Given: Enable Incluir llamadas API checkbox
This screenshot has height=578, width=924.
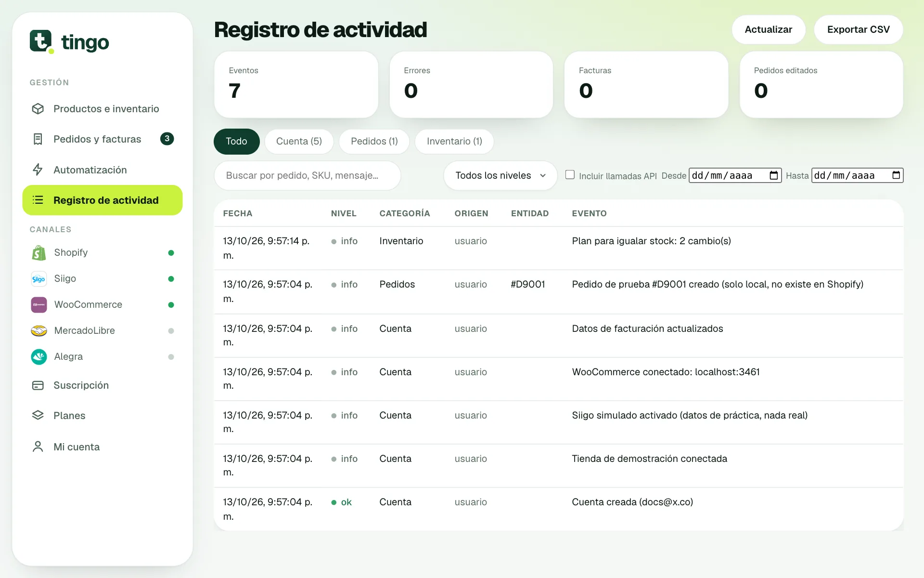Looking at the screenshot, I should click(x=570, y=174).
